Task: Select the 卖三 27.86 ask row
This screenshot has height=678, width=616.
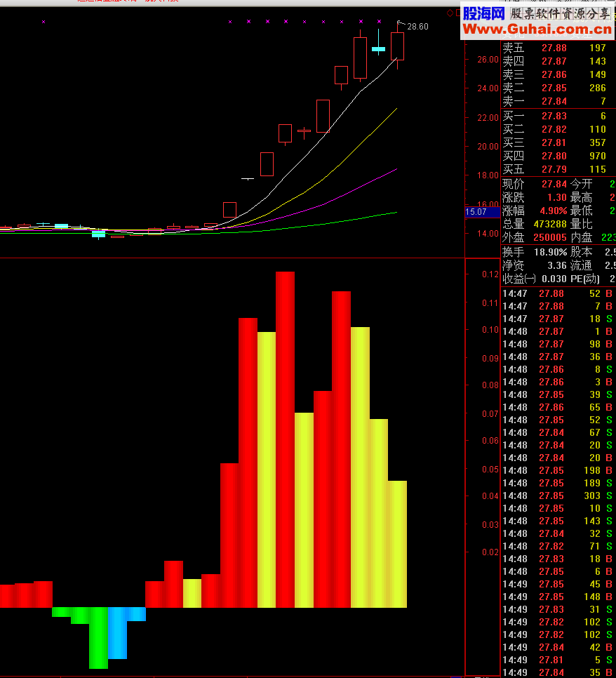Action: 558,75
